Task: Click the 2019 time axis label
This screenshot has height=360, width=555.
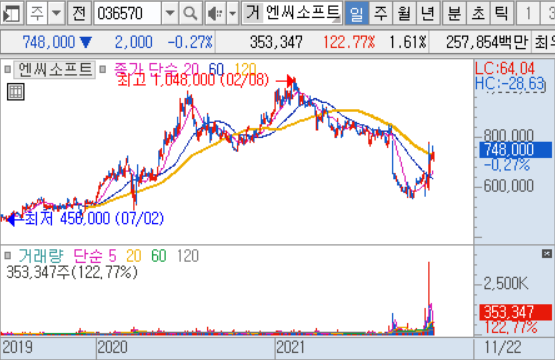Action: (x=18, y=347)
